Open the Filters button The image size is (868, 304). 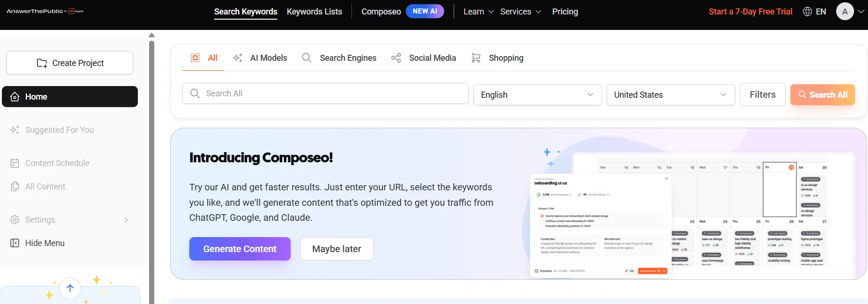coord(762,95)
